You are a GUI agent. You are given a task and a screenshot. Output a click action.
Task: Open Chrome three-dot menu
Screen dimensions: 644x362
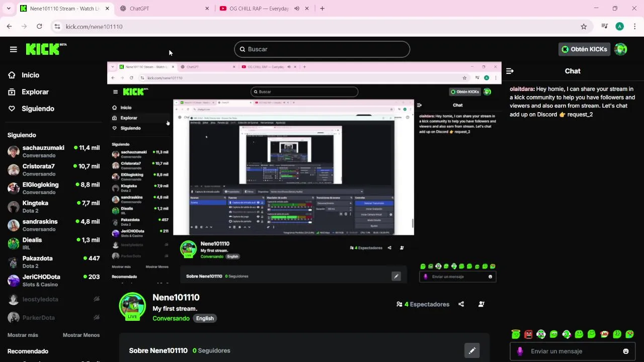tap(635, 27)
